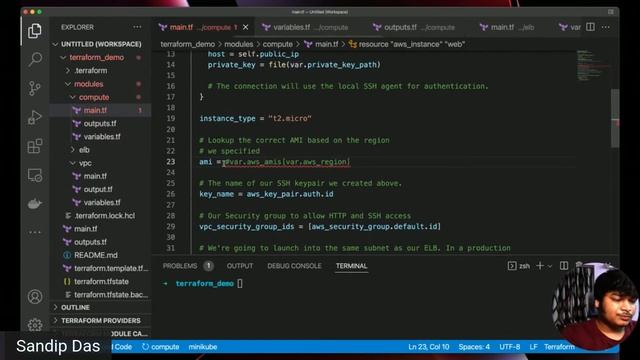
Task: Click line 19 instance_type code line
Action: coord(255,118)
